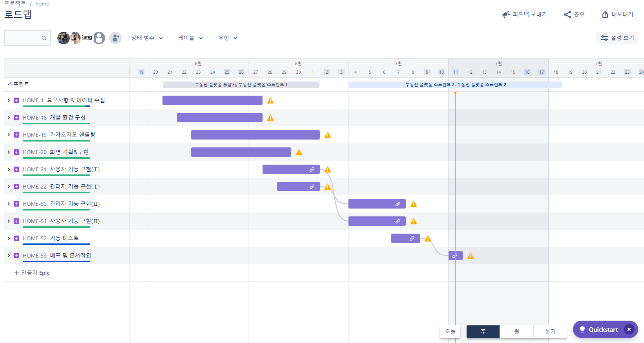644x343 pixels.
Task: Click the warning icon next to HOME-1 bar
Action: 270,101
